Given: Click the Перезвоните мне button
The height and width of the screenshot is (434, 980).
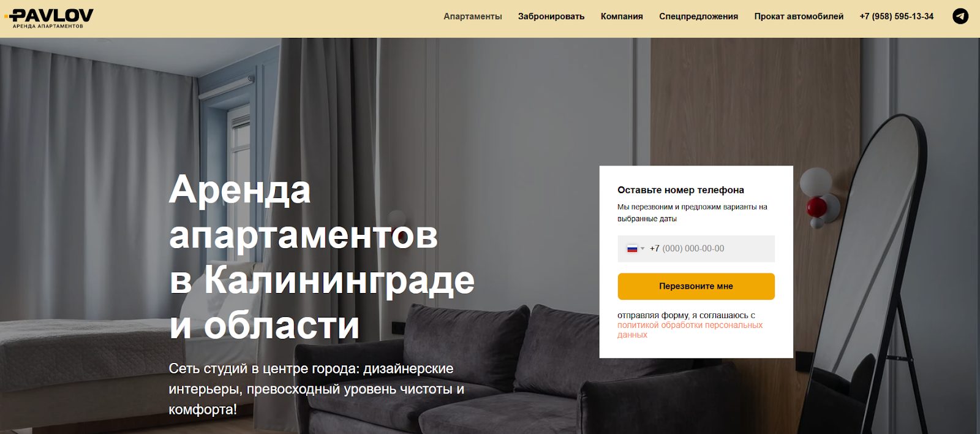Looking at the screenshot, I should tap(696, 286).
